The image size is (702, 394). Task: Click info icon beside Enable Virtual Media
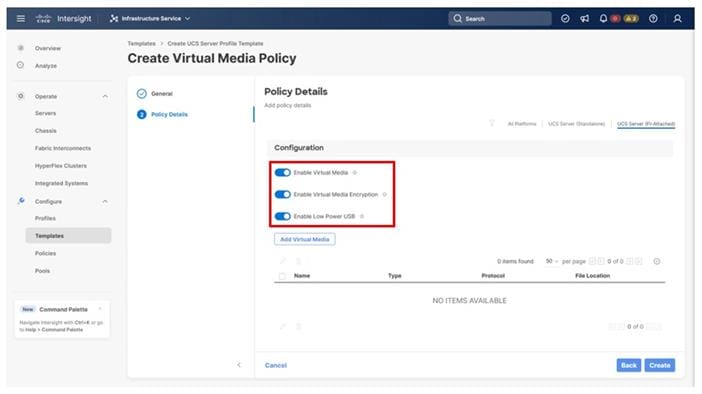[355, 172]
